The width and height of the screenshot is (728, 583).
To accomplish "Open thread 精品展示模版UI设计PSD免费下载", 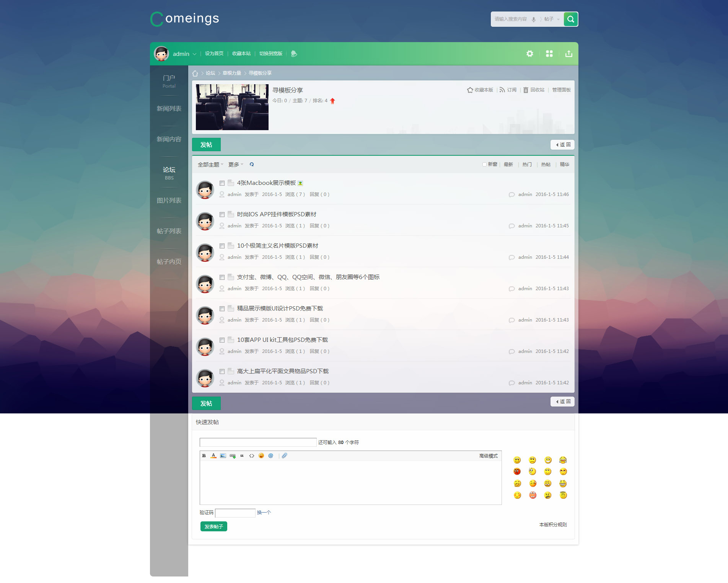I will [x=280, y=309].
